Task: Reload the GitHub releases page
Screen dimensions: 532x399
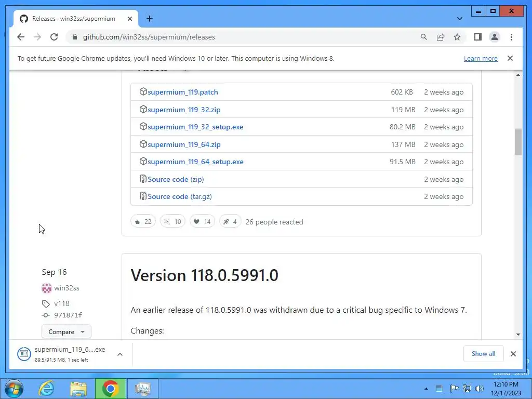Action: (54, 37)
